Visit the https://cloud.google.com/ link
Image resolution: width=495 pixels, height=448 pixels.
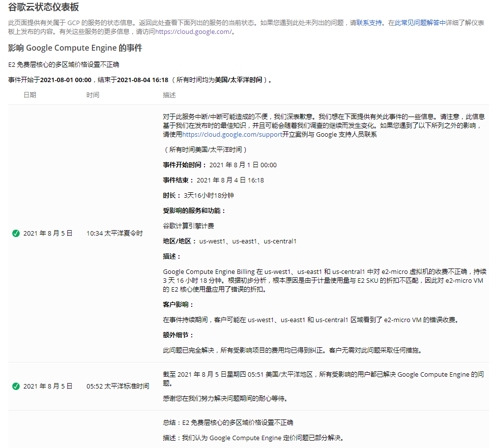coord(194,31)
